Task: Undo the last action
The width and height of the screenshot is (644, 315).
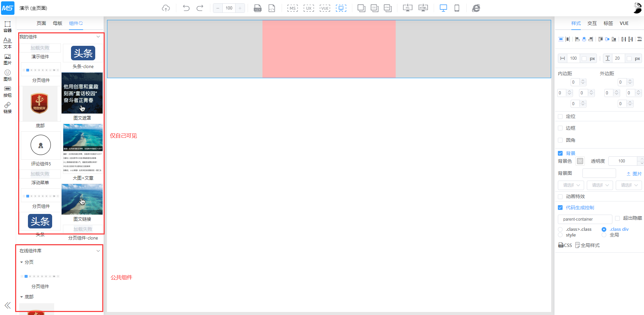Action: (x=186, y=8)
